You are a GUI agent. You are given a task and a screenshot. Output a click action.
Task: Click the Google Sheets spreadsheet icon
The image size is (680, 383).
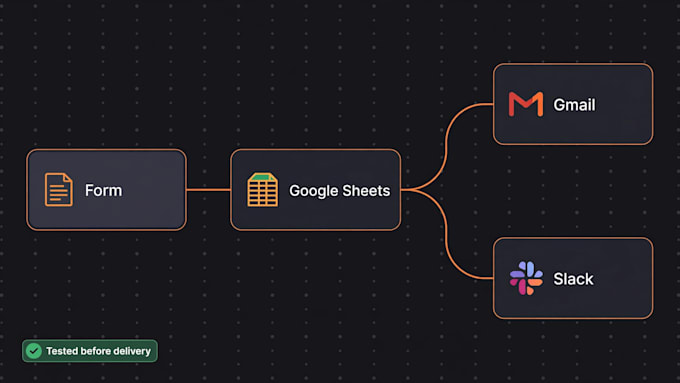262,190
